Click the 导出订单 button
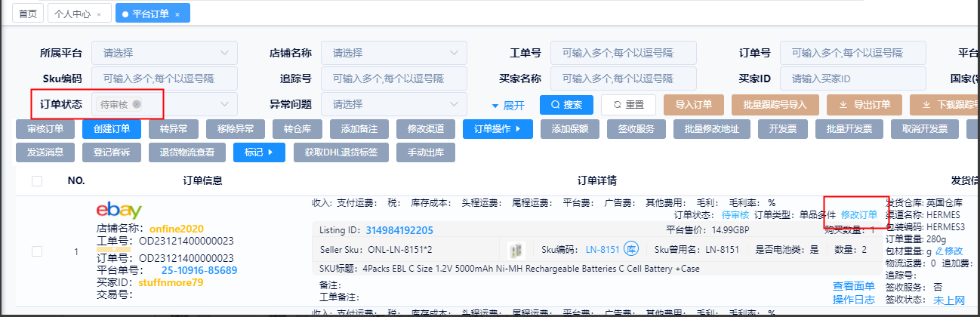Viewport: 980px width, 317px height. [x=864, y=105]
